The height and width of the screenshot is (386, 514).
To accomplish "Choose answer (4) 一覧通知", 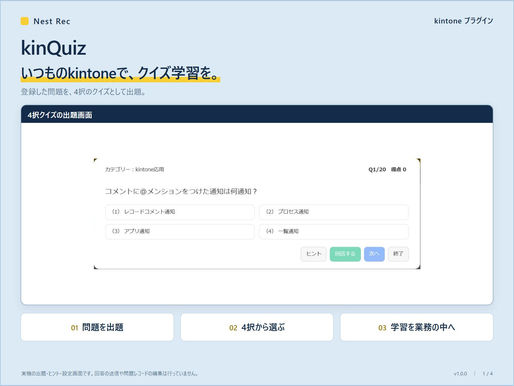I will [334, 231].
